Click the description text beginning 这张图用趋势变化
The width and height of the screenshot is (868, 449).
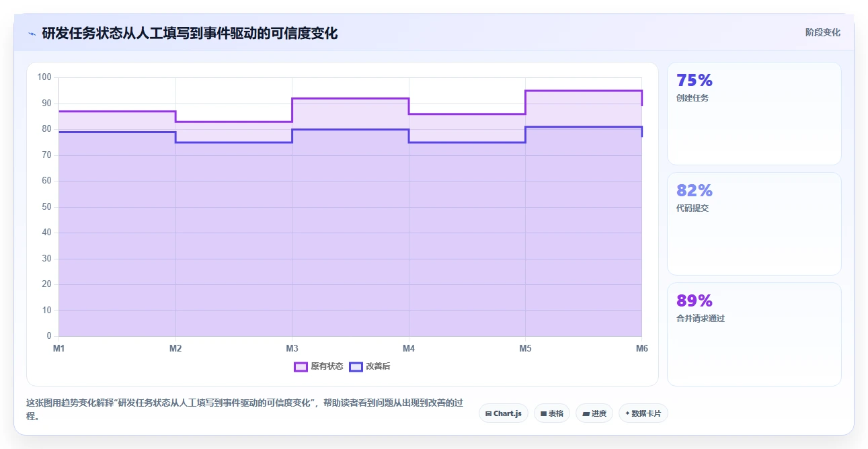(245, 409)
